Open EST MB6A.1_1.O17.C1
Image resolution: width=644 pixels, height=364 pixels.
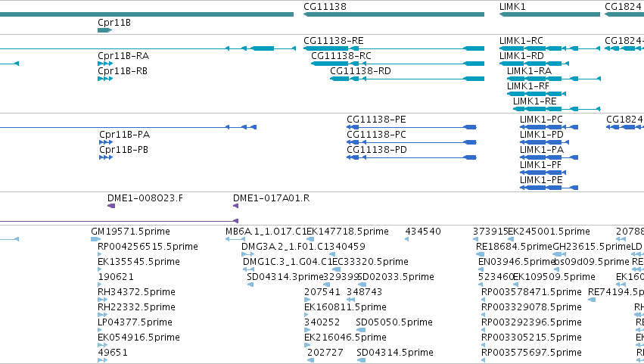point(266,232)
